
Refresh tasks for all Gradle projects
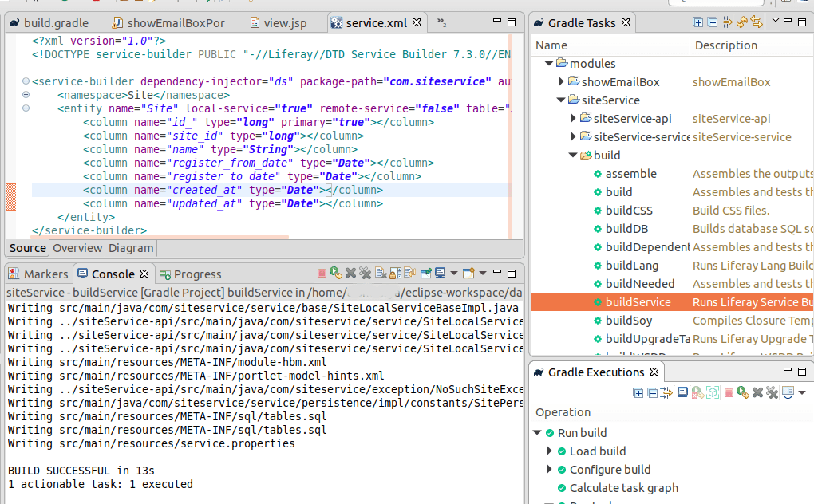tap(741, 22)
